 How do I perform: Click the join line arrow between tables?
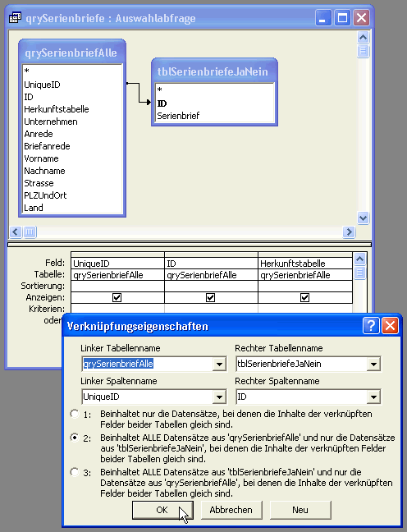coord(139,92)
